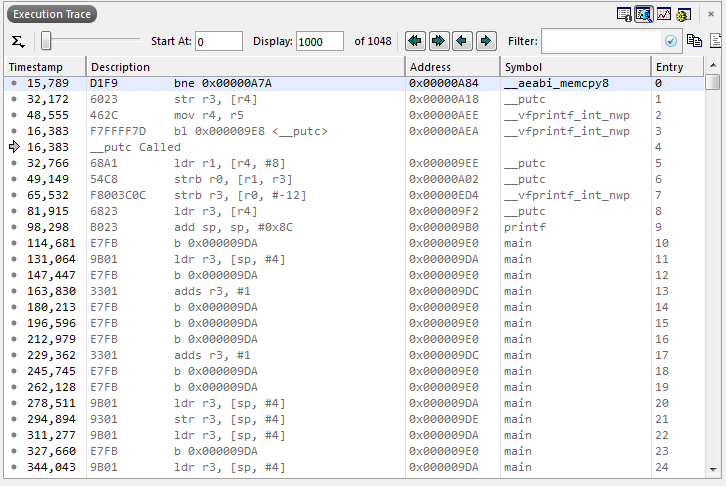The image size is (726, 486).
Task: Select the '__putc Called' trace row
Action: point(135,147)
